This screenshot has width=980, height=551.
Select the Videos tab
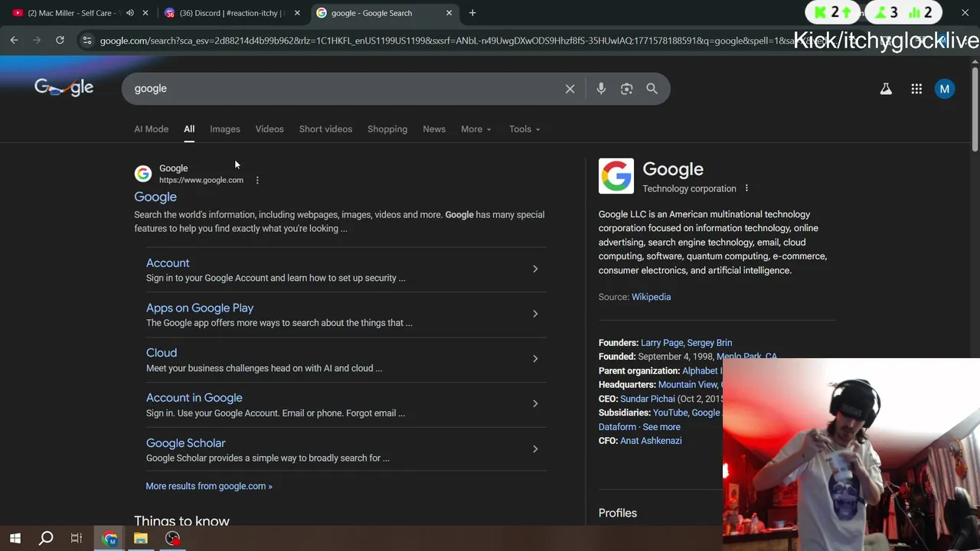(x=269, y=129)
